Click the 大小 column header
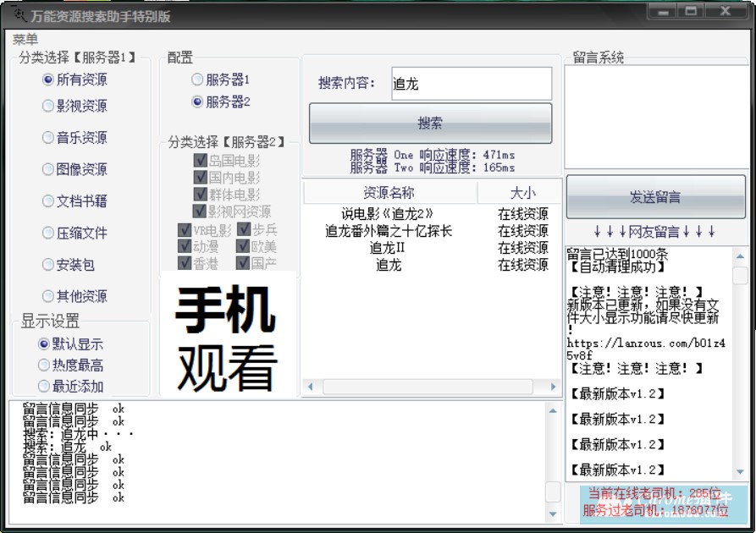756x533 pixels. (x=522, y=193)
